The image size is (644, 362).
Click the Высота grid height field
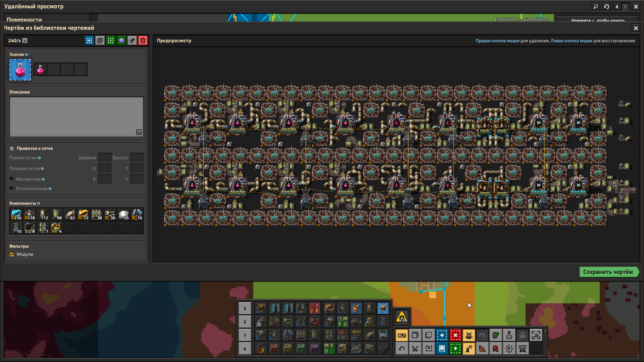click(x=137, y=158)
